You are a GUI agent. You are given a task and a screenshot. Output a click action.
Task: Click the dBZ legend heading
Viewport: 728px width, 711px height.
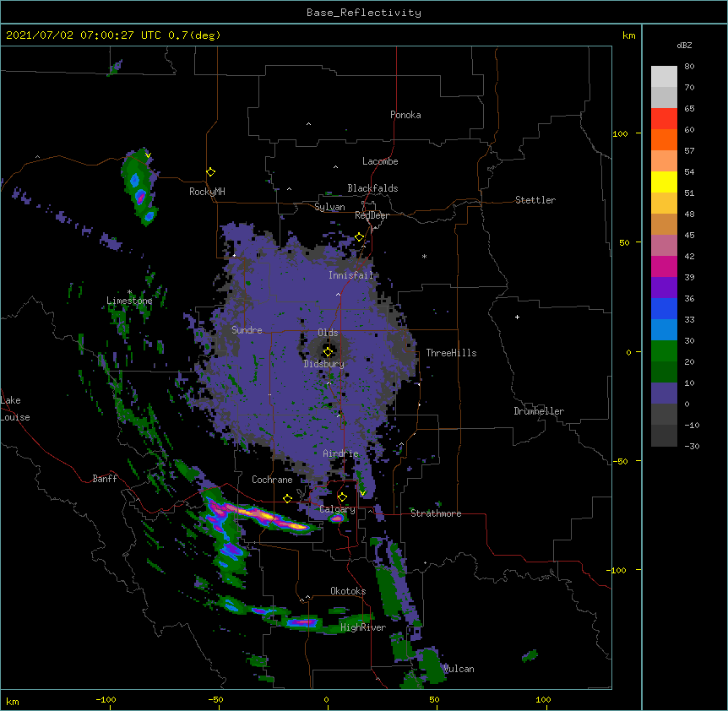point(684,46)
